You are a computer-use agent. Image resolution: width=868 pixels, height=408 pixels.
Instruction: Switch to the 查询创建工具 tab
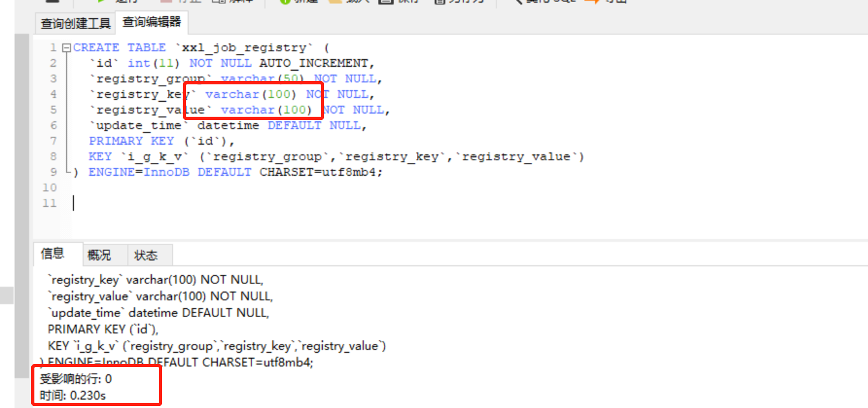[x=75, y=23]
